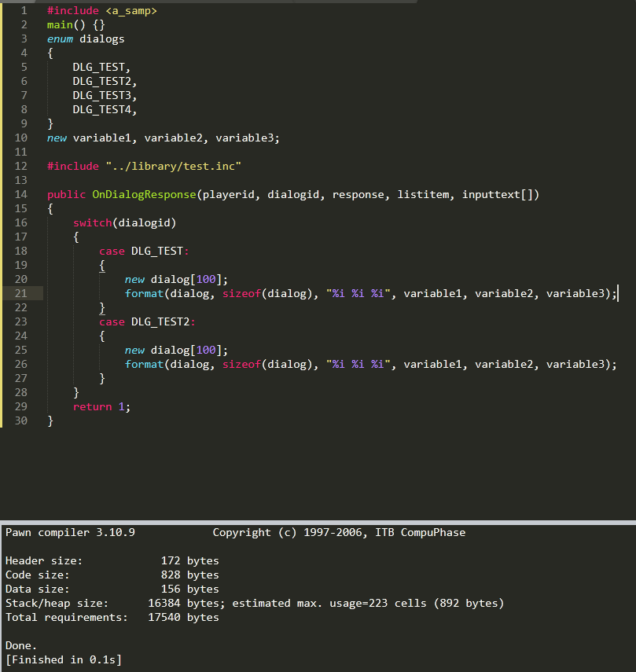Click the format call on line 26
This screenshot has height=672, width=636.
tap(371, 364)
